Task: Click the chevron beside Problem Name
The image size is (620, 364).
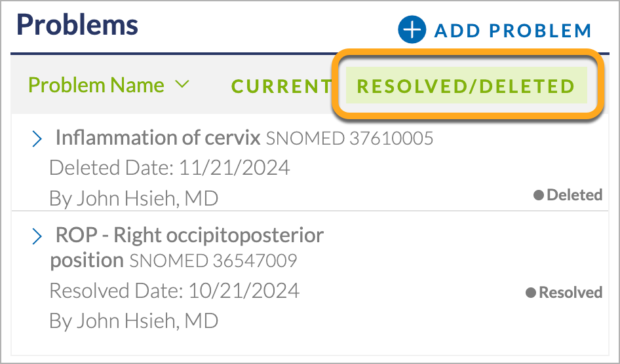Action: [x=182, y=84]
